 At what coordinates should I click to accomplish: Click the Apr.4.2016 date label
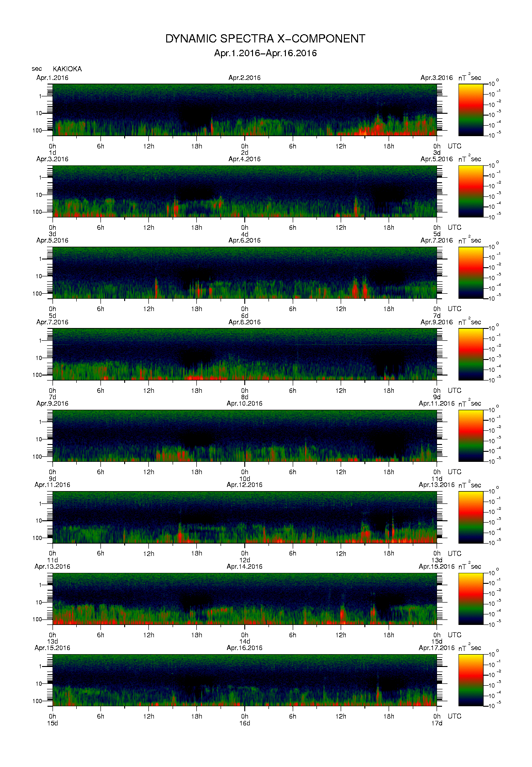[245, 159]
